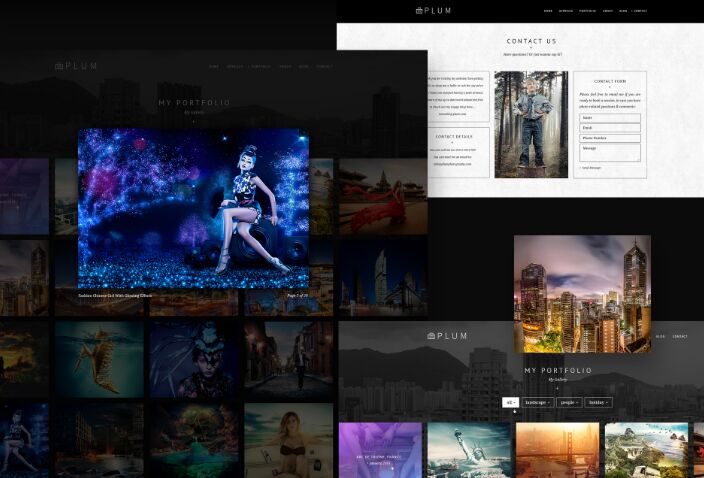This screenshot has height=478, width=704.
Task: Open the purple gallery card thumbnail
Action: point(380,450)
